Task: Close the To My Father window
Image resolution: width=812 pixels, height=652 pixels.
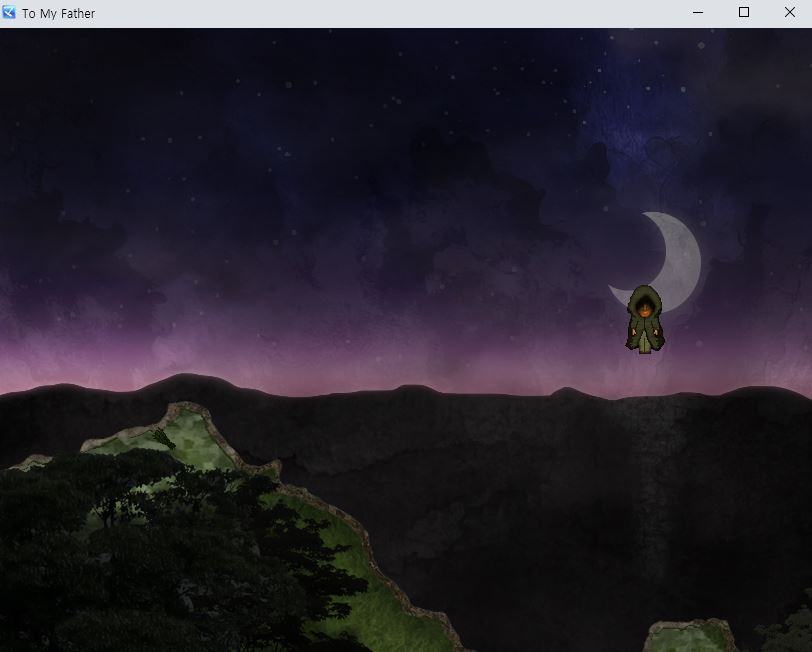Action: tap(789, 12)
